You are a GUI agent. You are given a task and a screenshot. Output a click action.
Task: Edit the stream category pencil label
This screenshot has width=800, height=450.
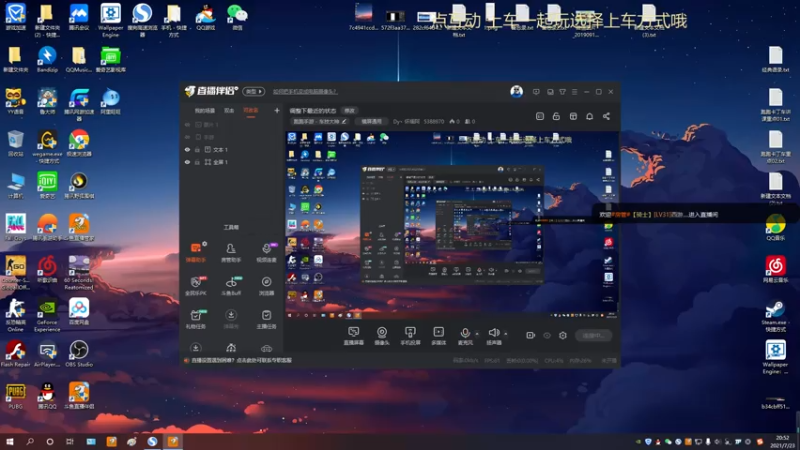320,121
